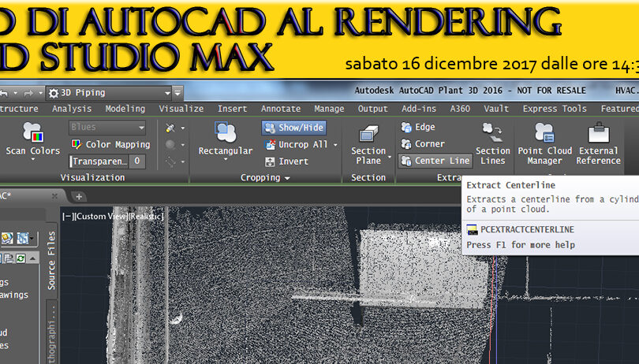Toggle Show/Hide cropping
Viewport: 639px width, 364px height.
pyautogui.click(x=293, y=128)
